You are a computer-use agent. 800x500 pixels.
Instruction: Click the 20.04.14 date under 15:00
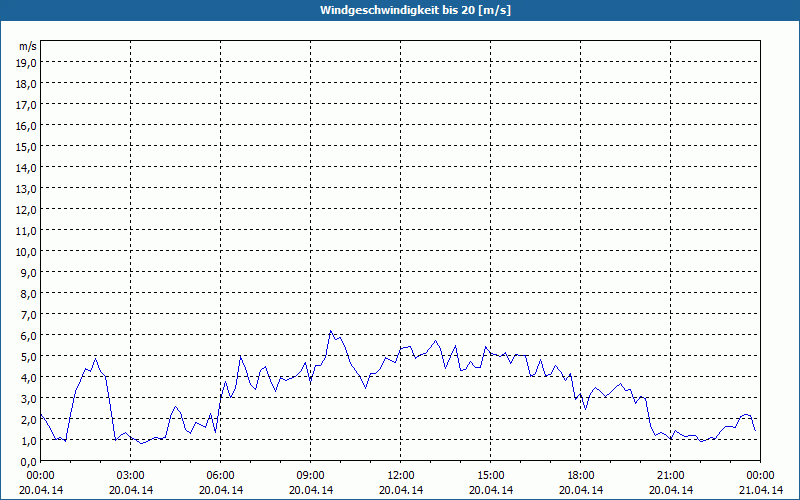pyautogui.click(x=491, y=490)
